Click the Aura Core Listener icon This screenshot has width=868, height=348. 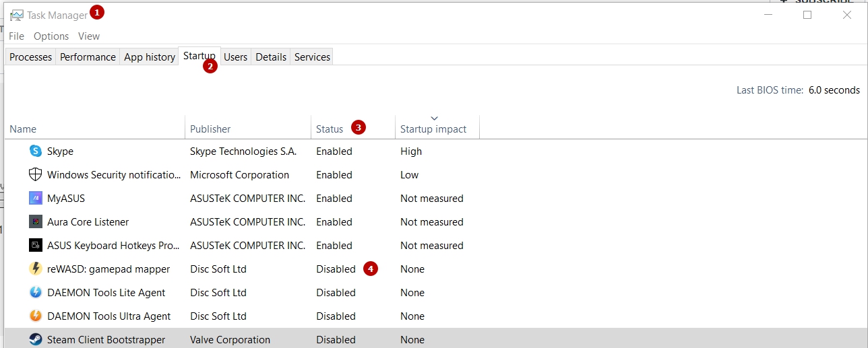[36, 222]
